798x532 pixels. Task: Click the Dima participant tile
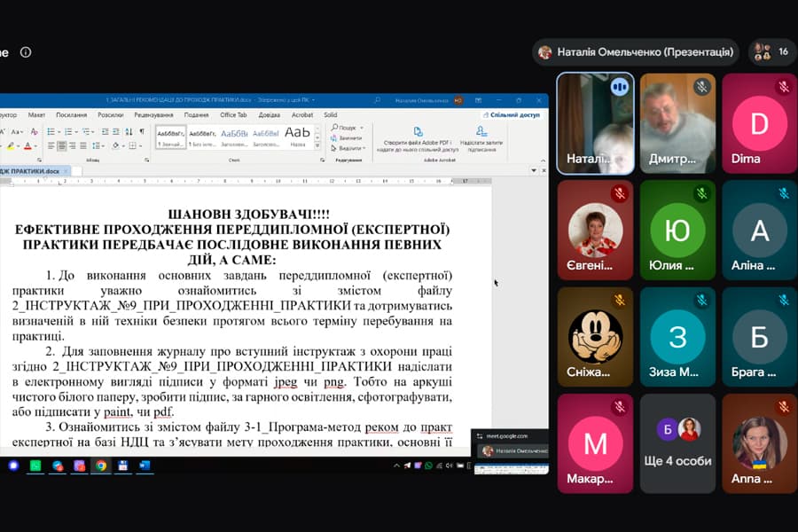pos(759,122)
